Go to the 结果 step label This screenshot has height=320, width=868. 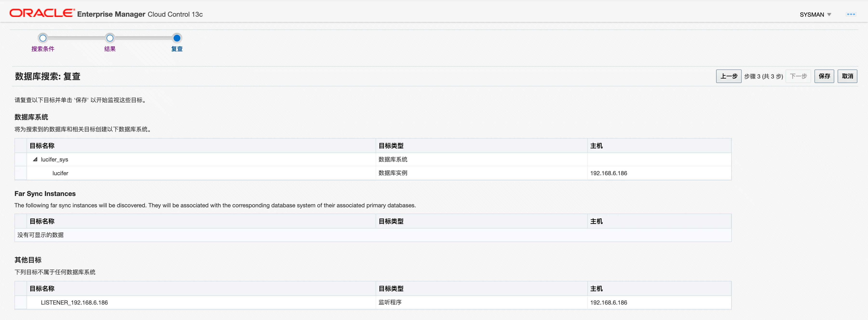(110, 49)
